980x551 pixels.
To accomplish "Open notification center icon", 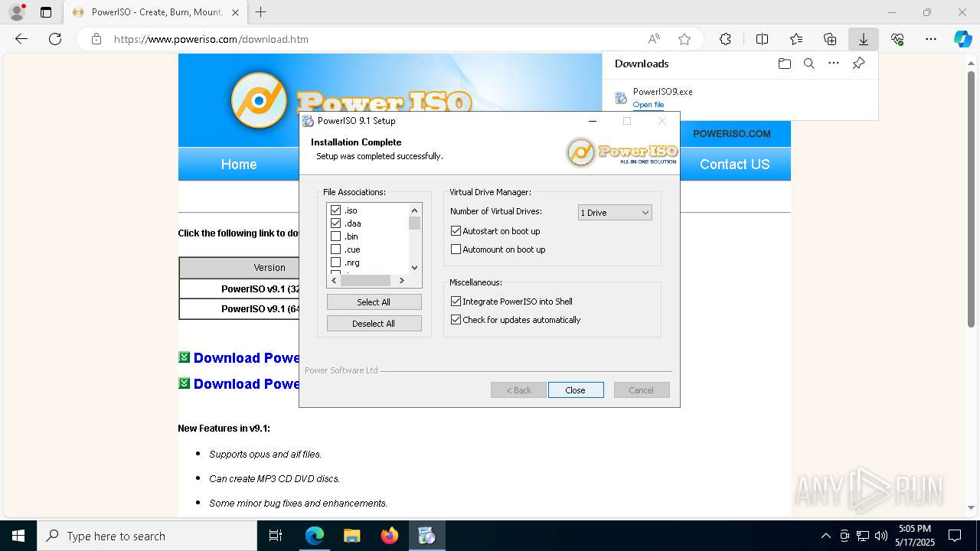I will 955,536.
